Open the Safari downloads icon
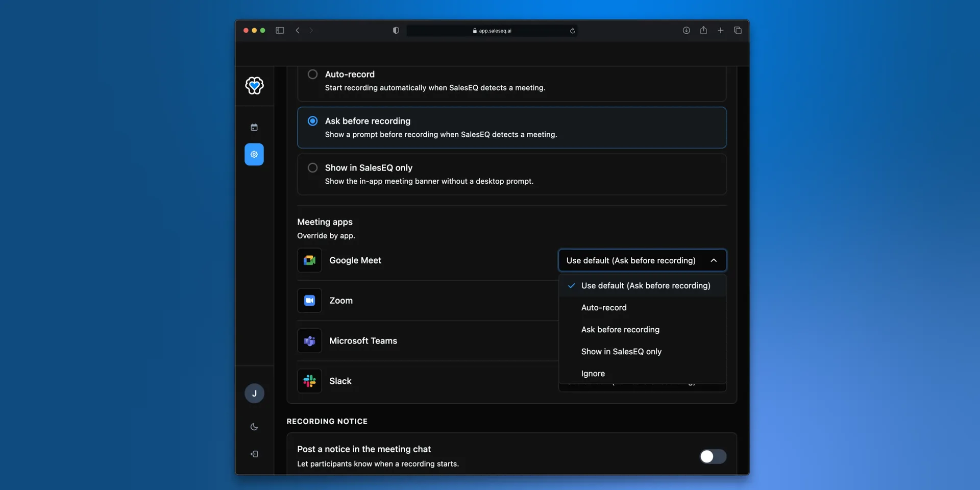This screenshot has height=490, width=980. click(687, 31)
